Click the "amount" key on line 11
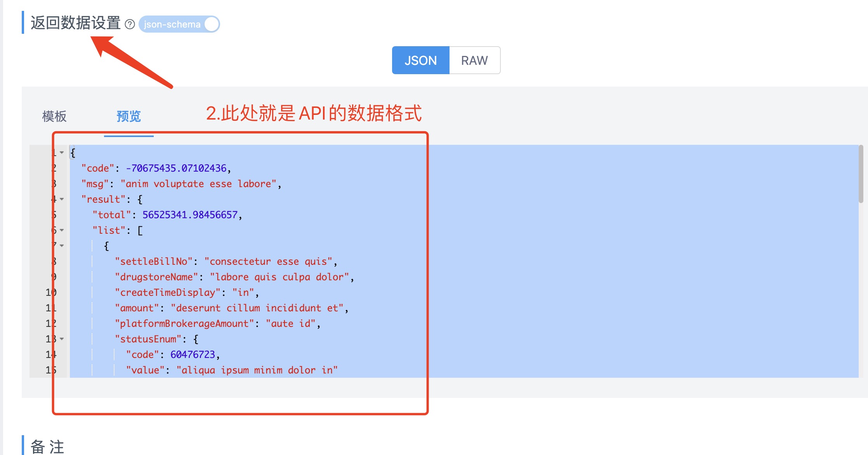 (137, 308)
